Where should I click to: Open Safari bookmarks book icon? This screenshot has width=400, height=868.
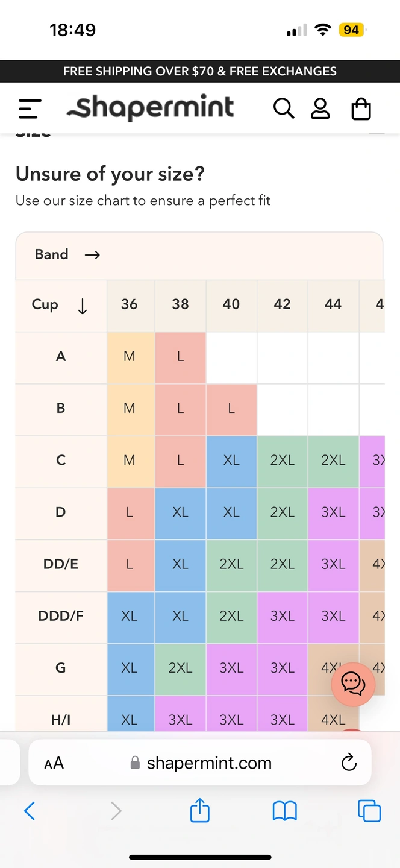tap(285, 811)
